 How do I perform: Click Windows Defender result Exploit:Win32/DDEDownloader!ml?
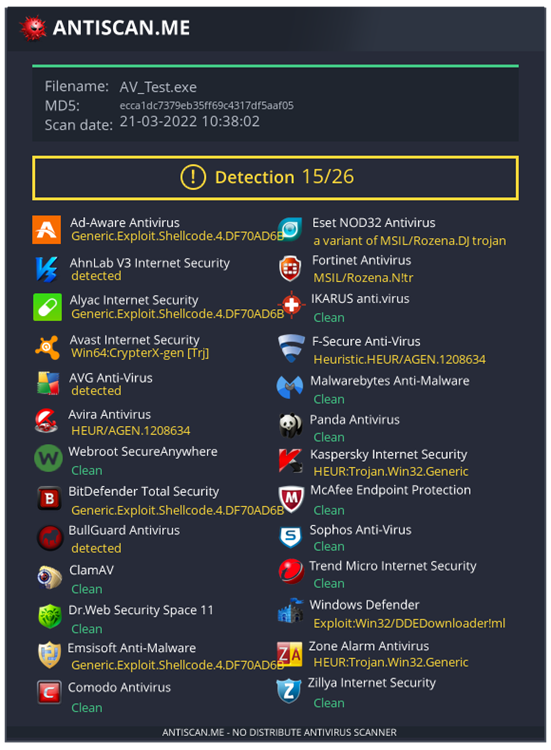pyautogui.click(x=409, y=624)
